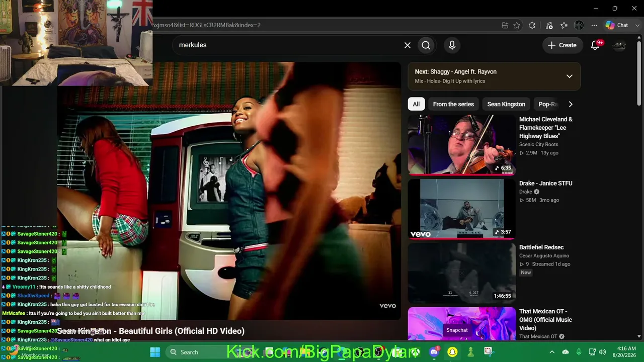This screenshot has height=362, width=644.
Task: Click the 58M 3mo ago metadata
Action: coord(539,200)
